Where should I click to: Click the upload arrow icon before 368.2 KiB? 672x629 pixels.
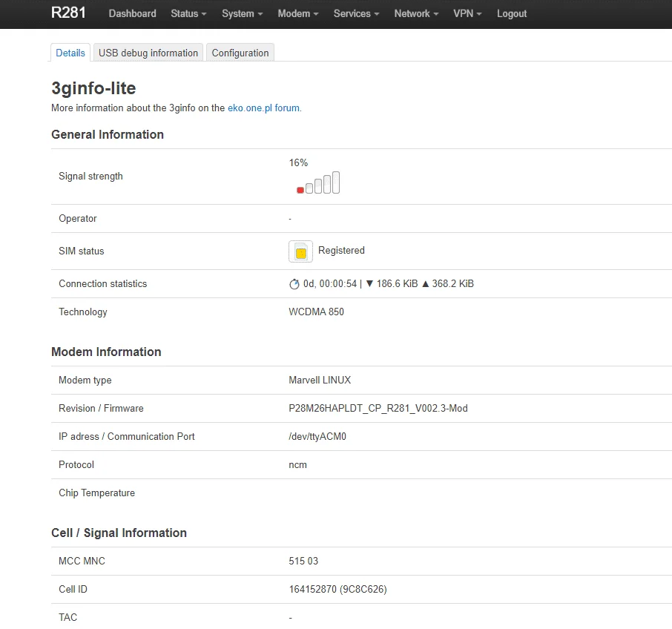click(x=425, y=283)
